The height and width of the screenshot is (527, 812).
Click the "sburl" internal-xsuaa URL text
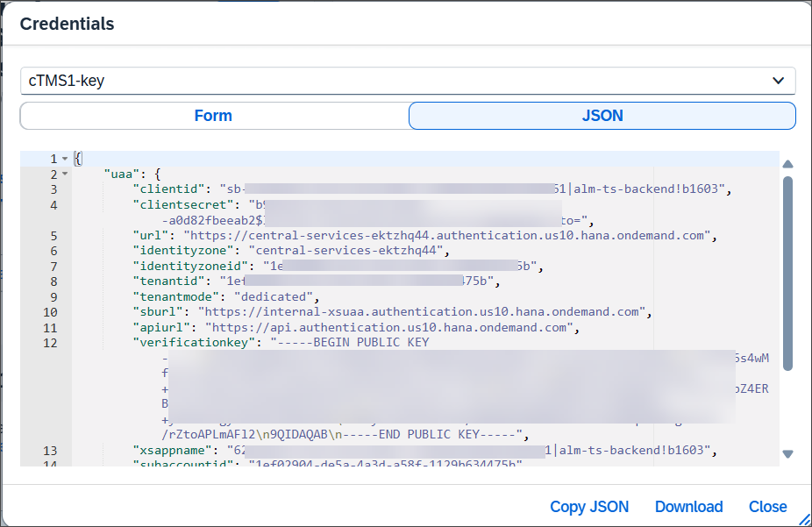pos(422,311)
